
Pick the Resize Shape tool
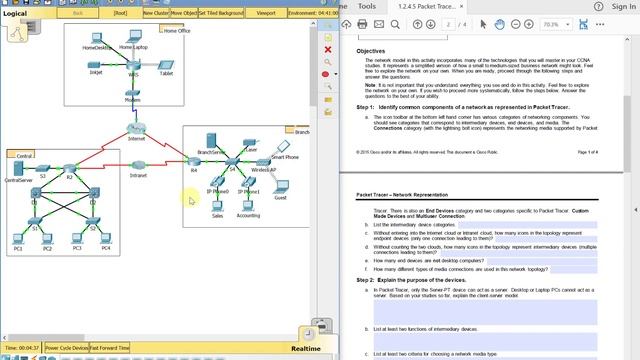327,87
